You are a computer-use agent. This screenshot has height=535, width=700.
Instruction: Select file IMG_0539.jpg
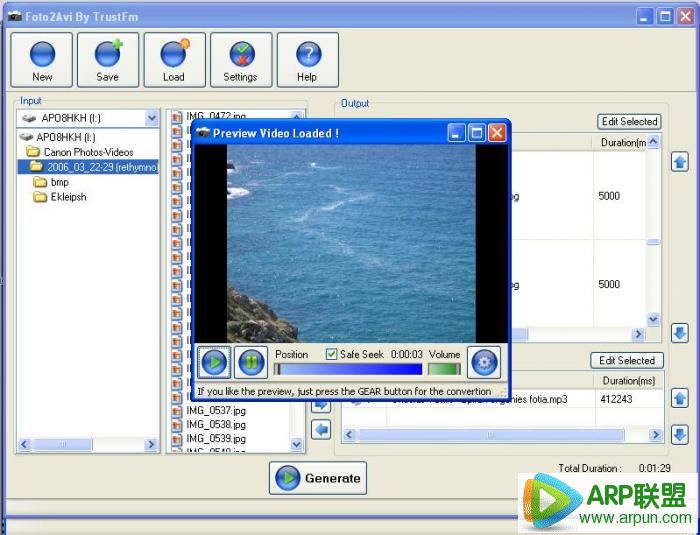pyautogui.click(x=216, y=439)
